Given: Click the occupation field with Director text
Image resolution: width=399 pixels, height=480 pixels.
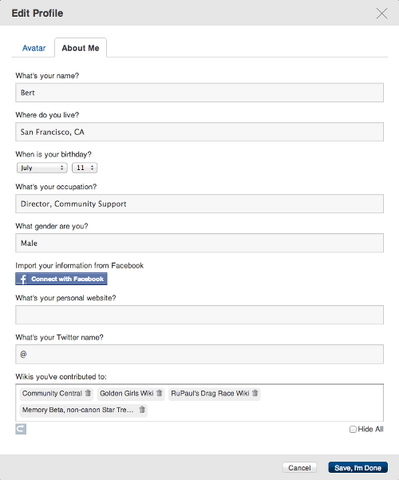Looking at the screenshot, I should pos(199,204).
